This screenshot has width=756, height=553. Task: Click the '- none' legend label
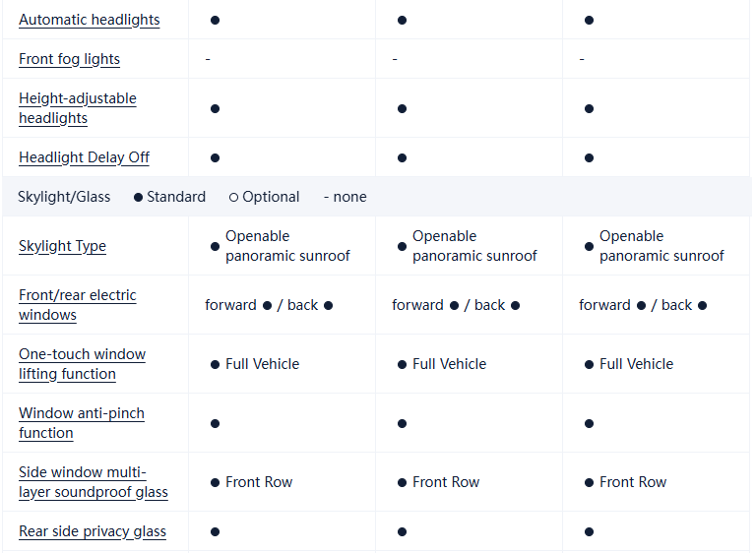(x=345, y=197)
